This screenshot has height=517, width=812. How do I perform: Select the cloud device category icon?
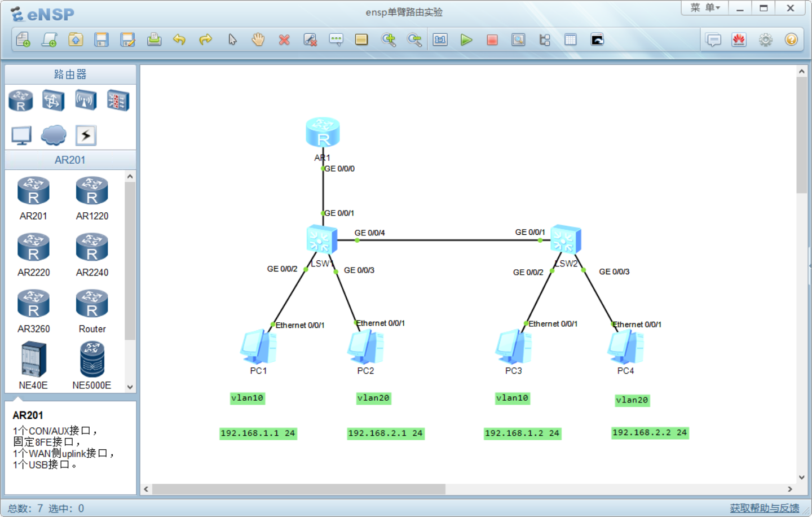tap(54, 135)
